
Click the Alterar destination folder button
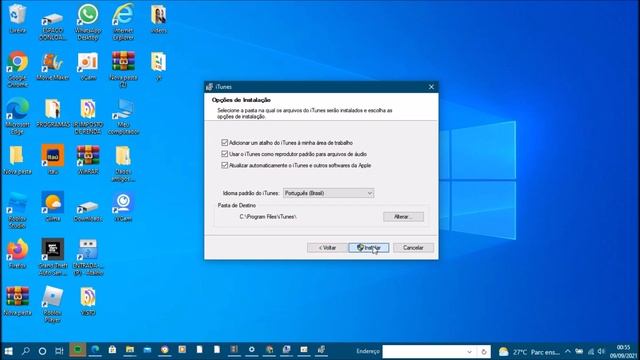403,217
